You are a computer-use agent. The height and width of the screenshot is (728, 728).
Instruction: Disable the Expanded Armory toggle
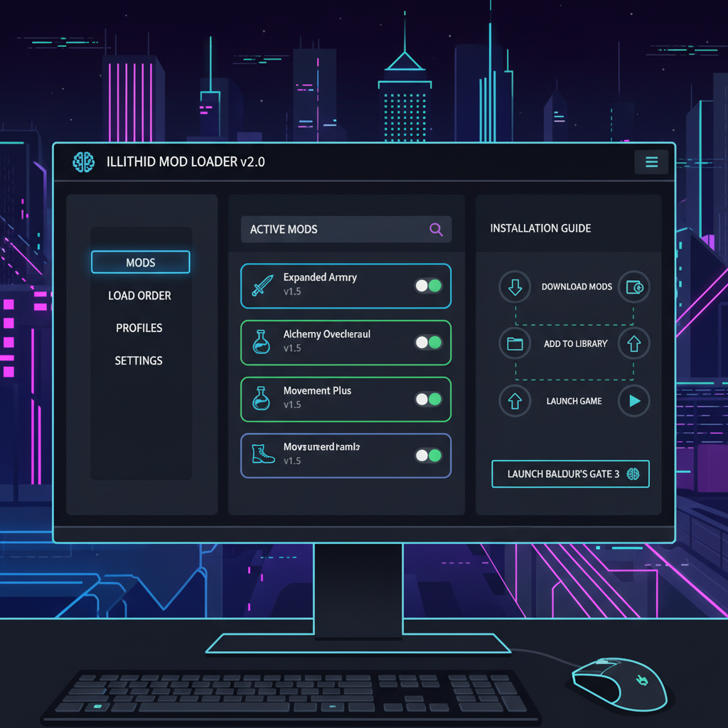pyautogui.click(x=429, y=285)
